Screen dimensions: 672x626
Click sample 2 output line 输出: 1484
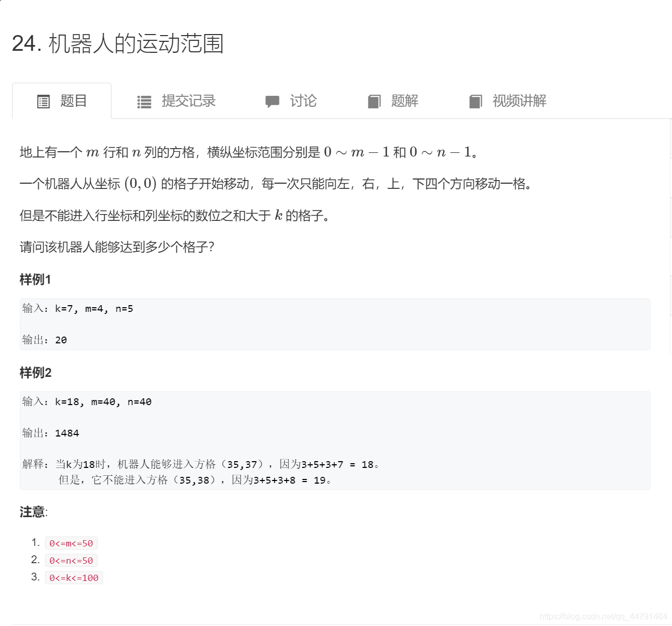pos(51,433)
